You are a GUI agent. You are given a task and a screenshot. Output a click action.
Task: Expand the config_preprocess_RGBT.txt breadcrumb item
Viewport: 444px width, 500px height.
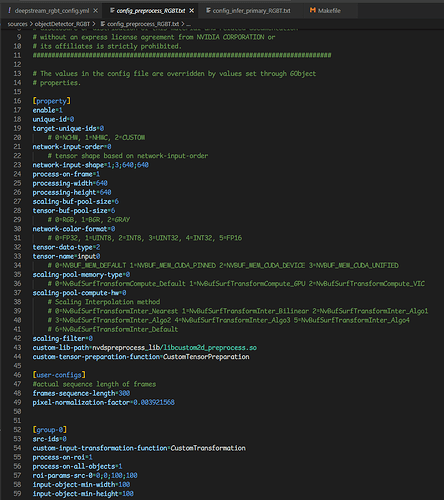(143, 24)
